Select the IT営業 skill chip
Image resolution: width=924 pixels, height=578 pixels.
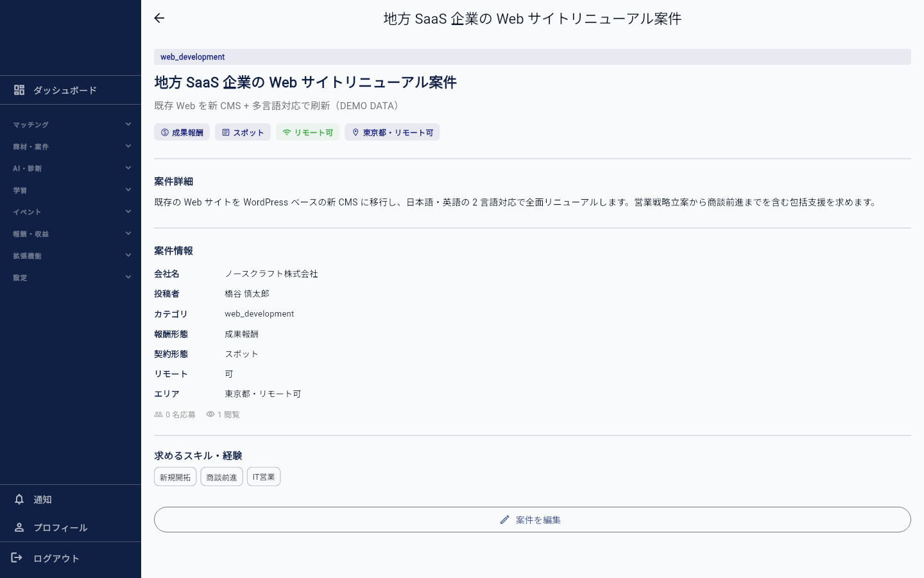[264, 477]
